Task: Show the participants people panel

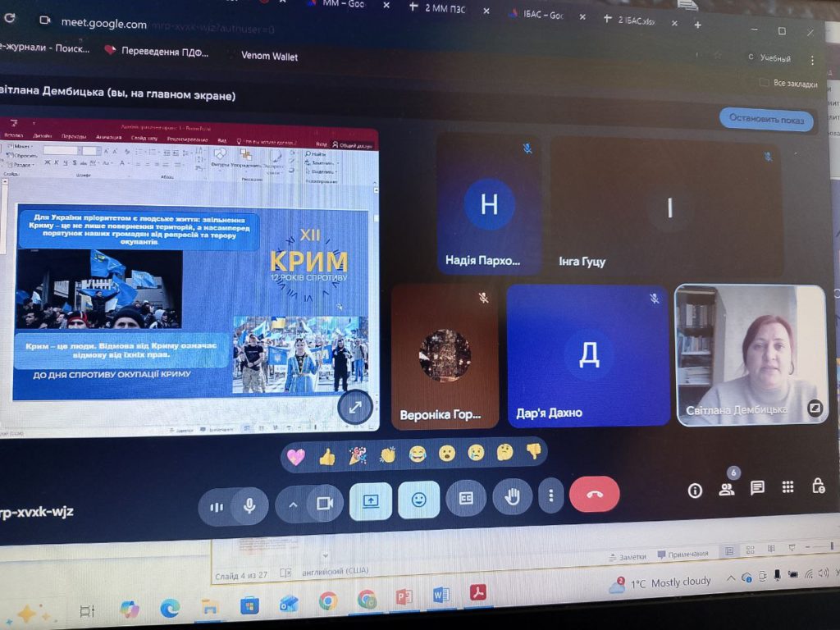Action: point(726,489)
